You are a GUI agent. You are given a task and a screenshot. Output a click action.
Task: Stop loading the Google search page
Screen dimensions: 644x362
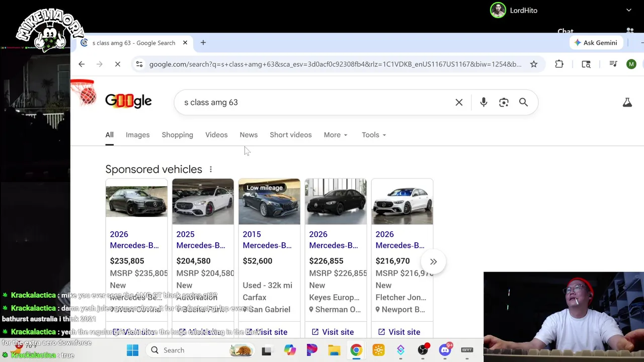coord(117,64)
